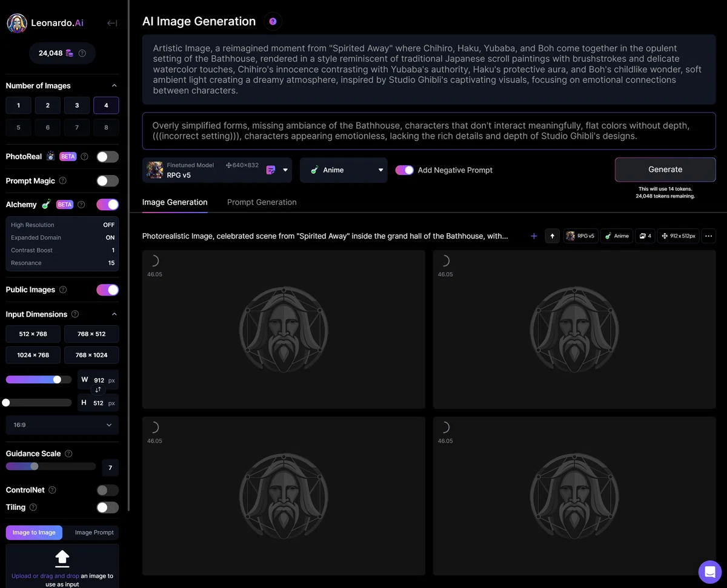
Task: Show Guidance Scale help icon
Action: pos(68,454)
